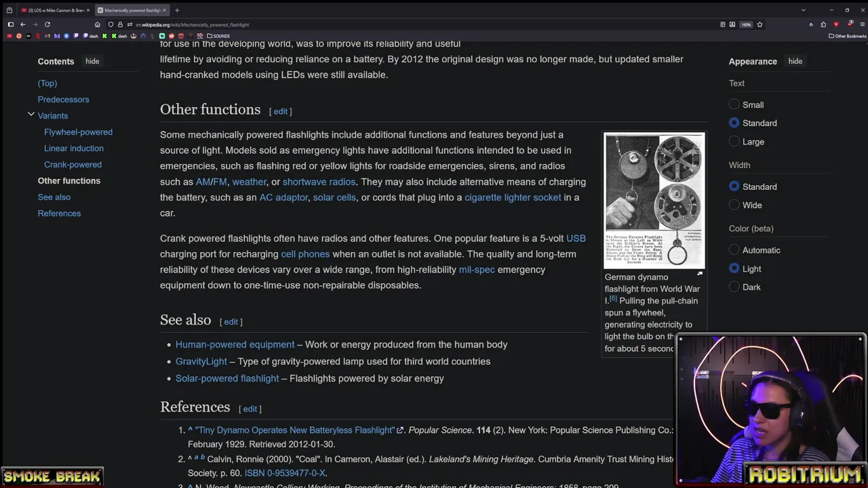
Task: Edit the References section
Action: click(x=250, y=409)
